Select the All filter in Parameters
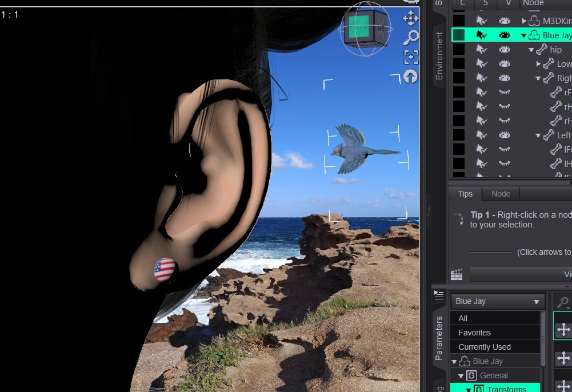Viewport: 572px width, 392px height. click(495, 318)
